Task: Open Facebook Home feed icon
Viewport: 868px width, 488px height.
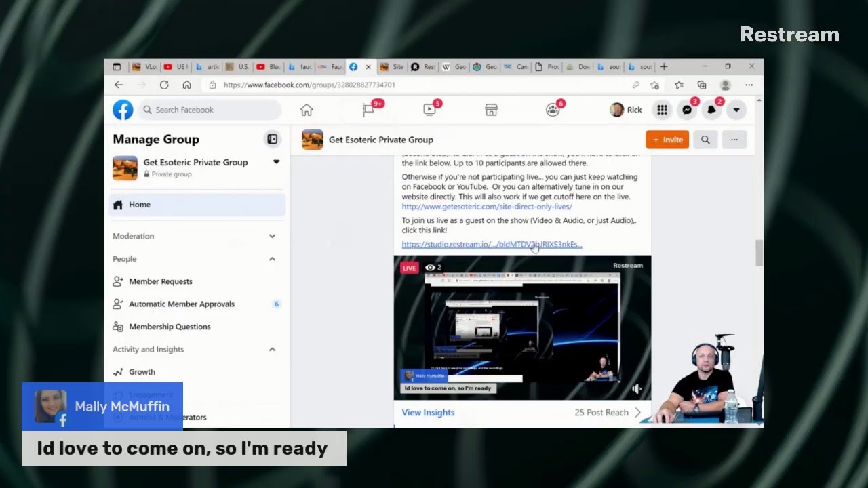Action: tap(307, 110)
